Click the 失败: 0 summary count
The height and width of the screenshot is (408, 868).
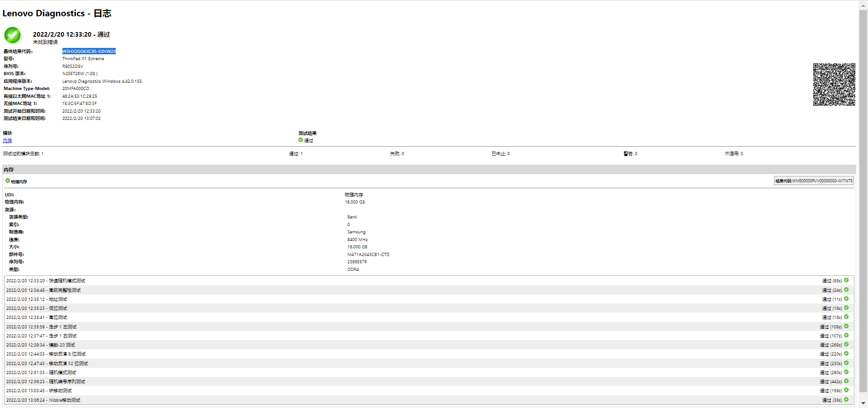click(x=397, y=154)
